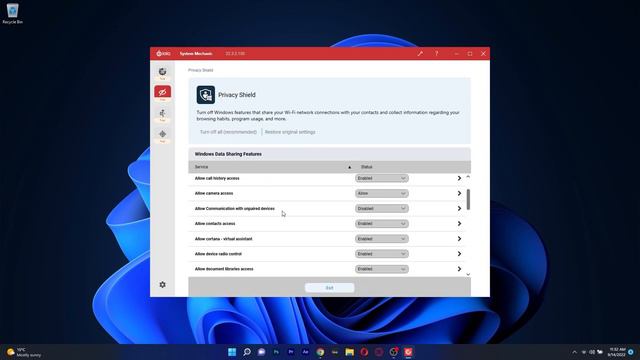
Task: Click the scrollbar up arrow in the feature list
Action: click(x=468, y=177)
